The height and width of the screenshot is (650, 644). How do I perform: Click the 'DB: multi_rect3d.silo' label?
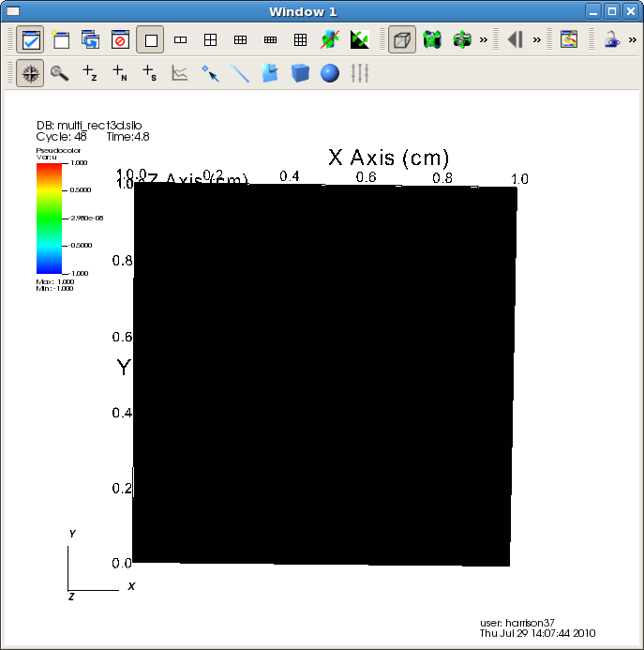[x=89, y=125]
